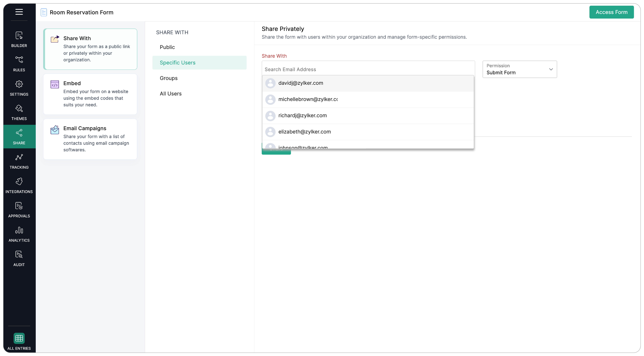Choose davidj@zylker.com from the list
Screen dimensions: 644x356
pos(368,83)
